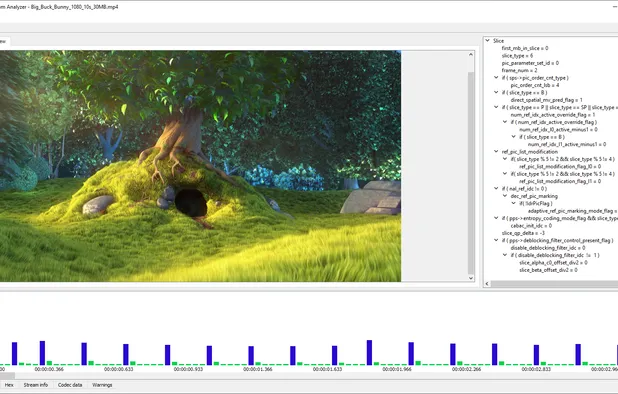Select the blue frame bar after 00:00:02.266
The width and height of the screenshot is (618, 394).
pyautogui.click(x=494, y=354)
